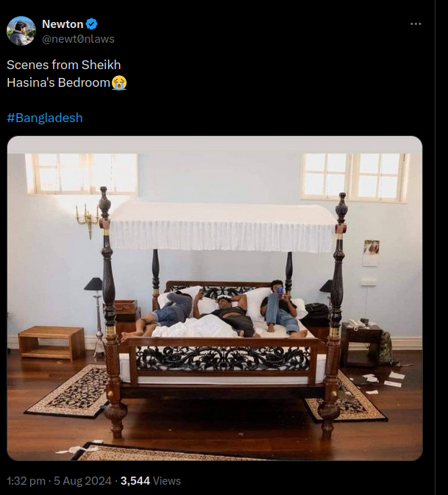Open Newton's profile avatar picture

tap(21, 31)
